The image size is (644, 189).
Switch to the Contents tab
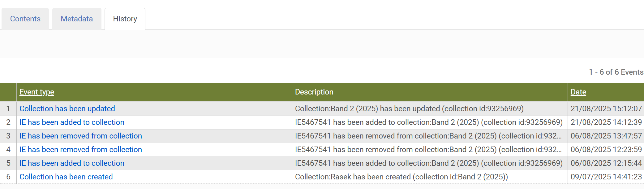tap(25, 19)
